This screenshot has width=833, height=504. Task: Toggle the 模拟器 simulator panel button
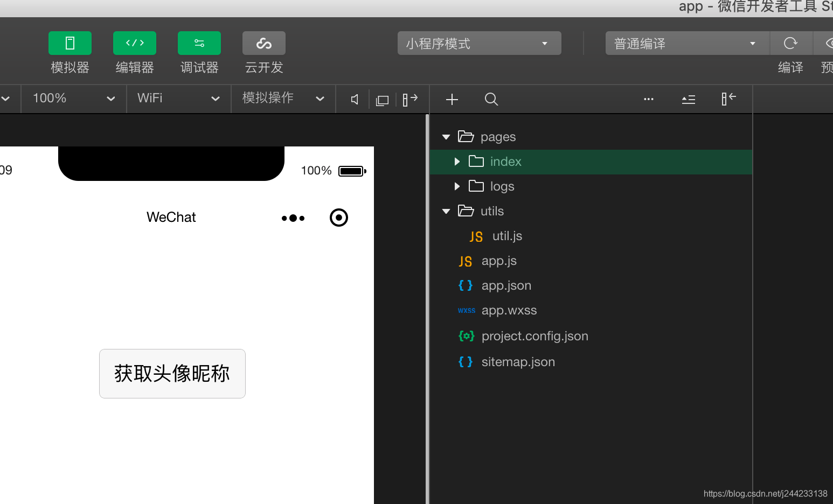pos(70,43)
